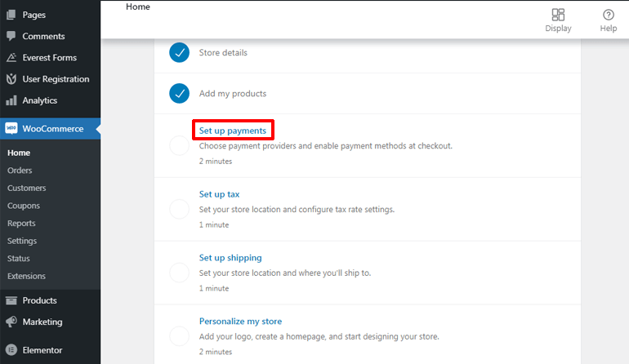Click the Add my products checkmark
This screenshot has width=629, height=364.
point(179,93)
